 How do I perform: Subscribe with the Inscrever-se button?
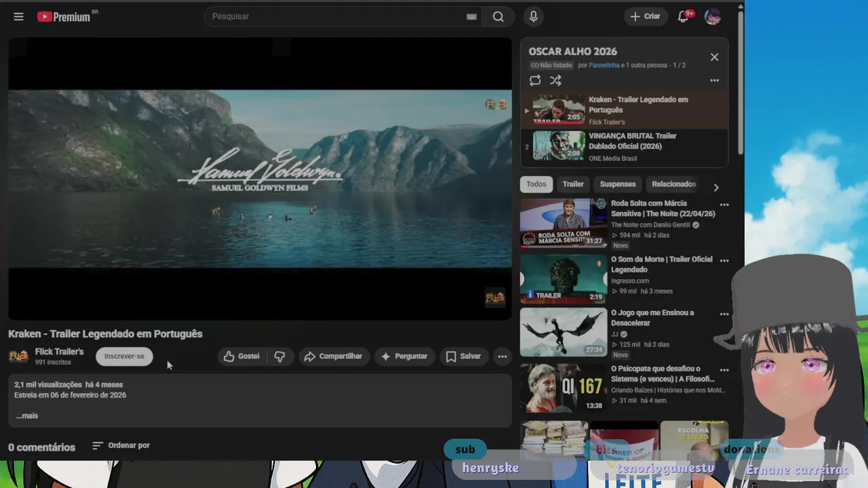coord(124,357)
